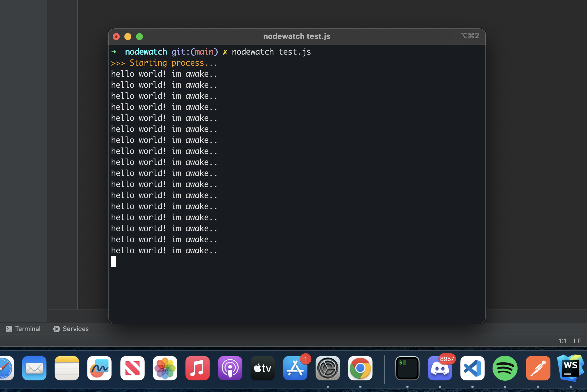Open the Notes app in the dock
Image resolution: width=587 pixels, height=392 pixels.
67,368
